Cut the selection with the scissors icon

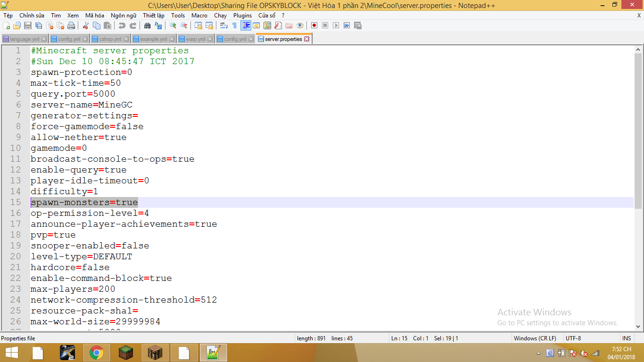(x=86, y=25)
